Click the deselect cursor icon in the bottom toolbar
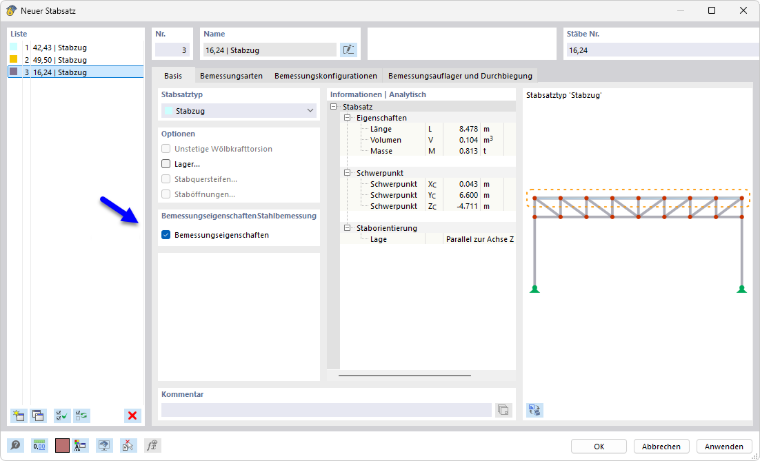Viewport: 760px width, 461px height. point(128,445)
